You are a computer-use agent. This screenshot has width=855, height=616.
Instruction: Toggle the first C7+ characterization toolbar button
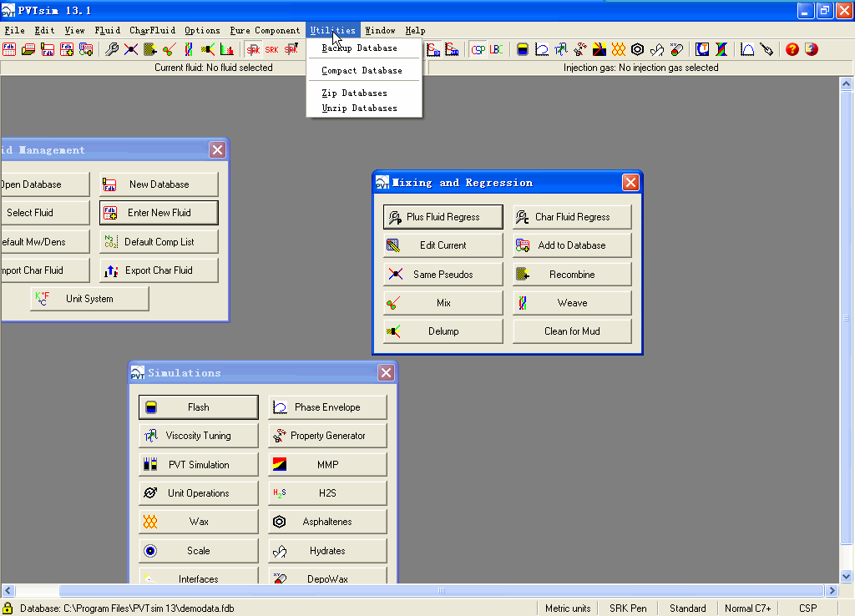tap(433, 49)
